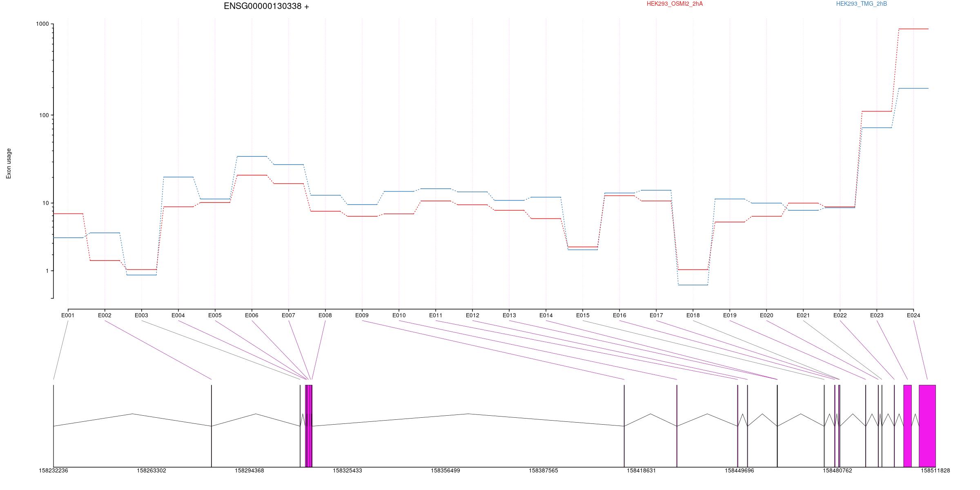980x490 pixels.
Task: Select exon label E001
Action: 68,315
